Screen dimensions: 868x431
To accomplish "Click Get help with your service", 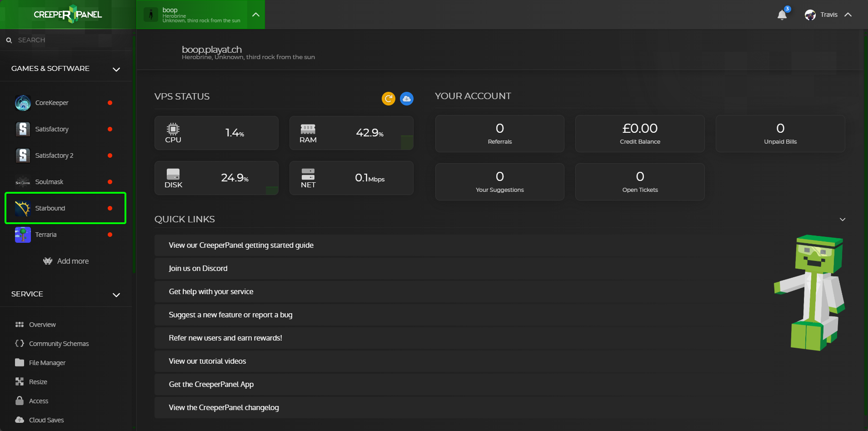I will coord(211,292).
